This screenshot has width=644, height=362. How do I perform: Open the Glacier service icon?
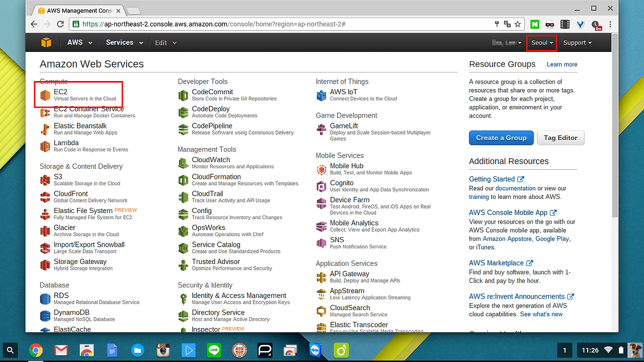pos(45,231)
